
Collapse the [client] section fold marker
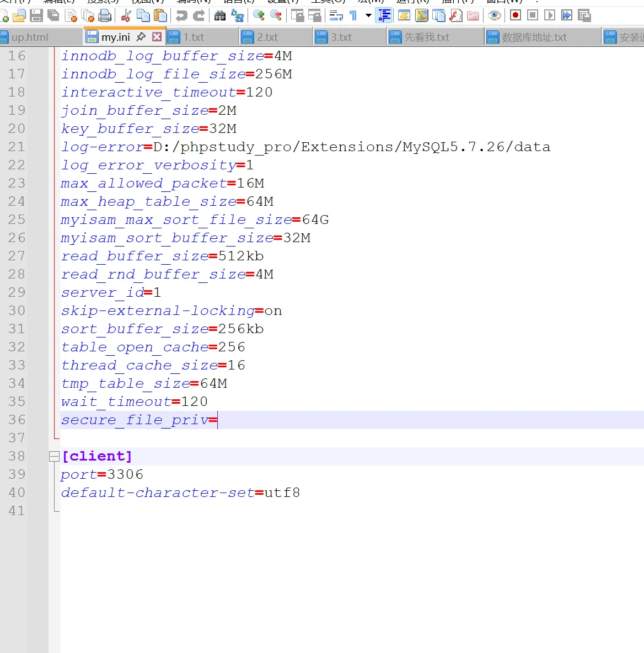coord(54,456)
